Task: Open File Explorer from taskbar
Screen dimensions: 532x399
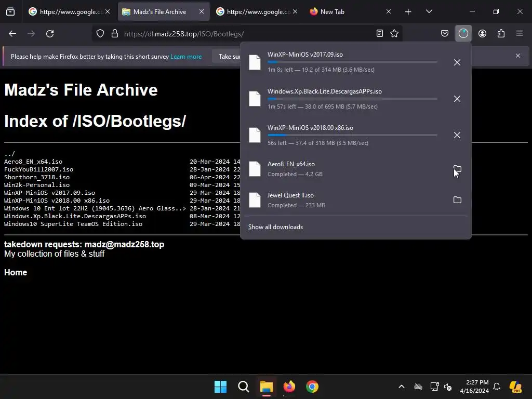Action: pos(267,387)
